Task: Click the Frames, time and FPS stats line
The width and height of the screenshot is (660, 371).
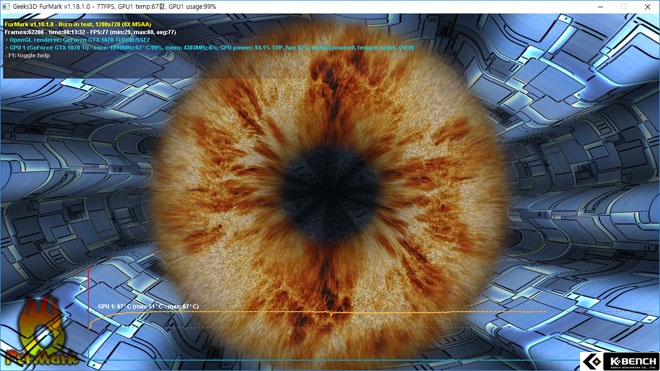Action: pos(90,32)
